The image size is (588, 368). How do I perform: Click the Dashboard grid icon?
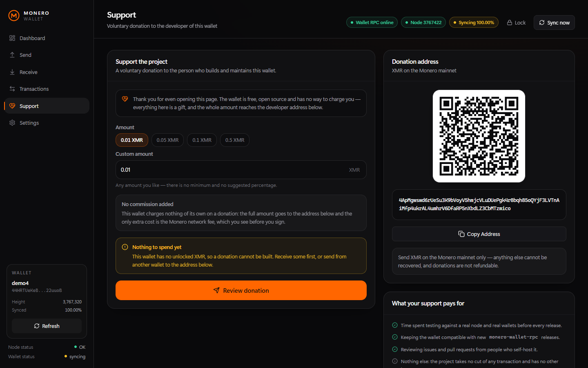12,38
